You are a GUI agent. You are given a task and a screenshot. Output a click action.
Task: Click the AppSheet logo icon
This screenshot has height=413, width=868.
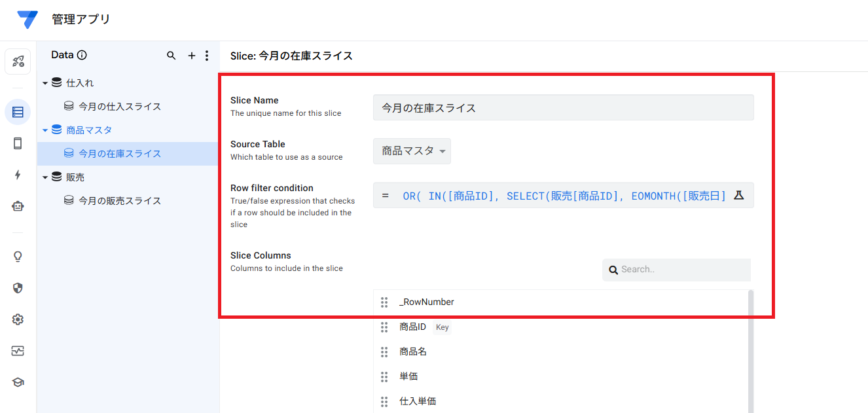27,20
